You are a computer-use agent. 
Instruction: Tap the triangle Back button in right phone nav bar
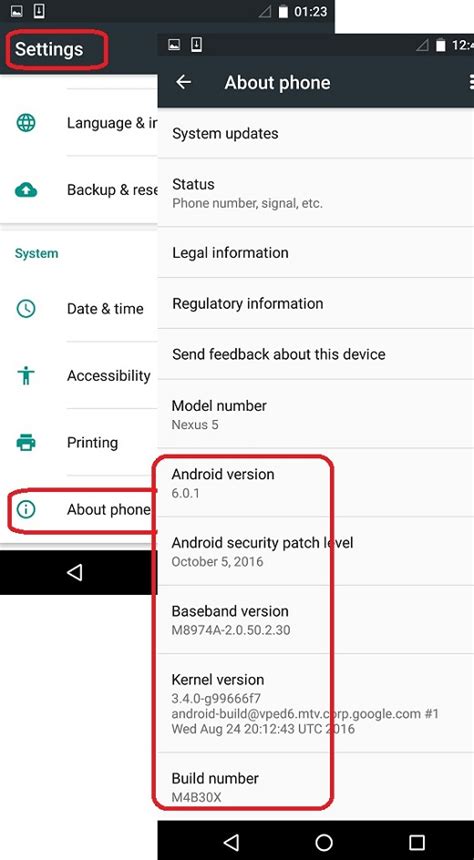232,841
